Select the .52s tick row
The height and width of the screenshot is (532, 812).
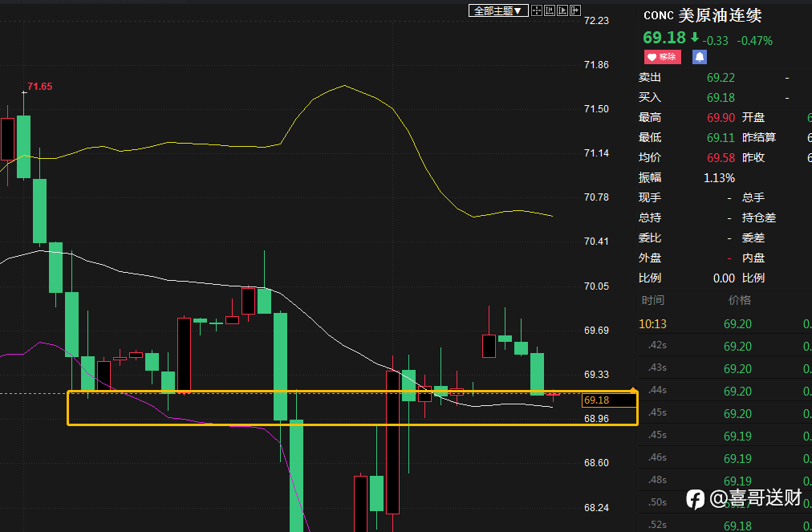click(x=725, y=525)
